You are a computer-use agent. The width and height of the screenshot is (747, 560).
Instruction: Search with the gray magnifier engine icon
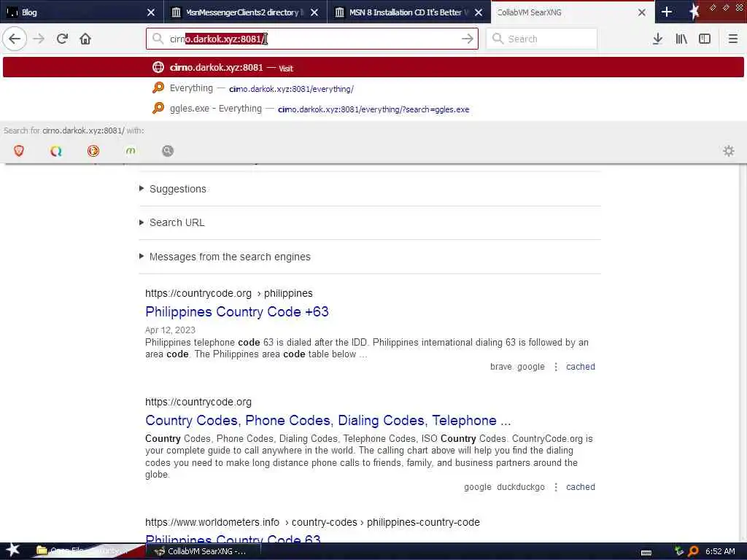168,151
